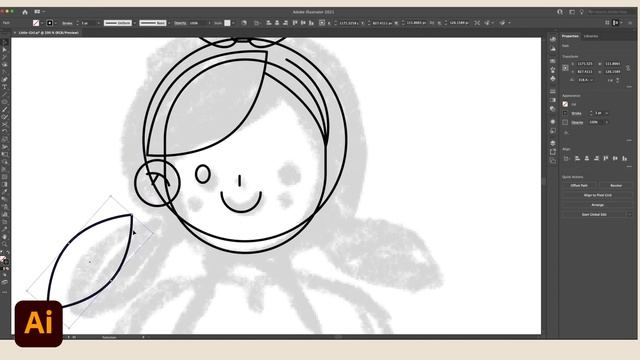The image size is (640, 360).
Task: Click last distribute icon in Properties Align section
Action: pos(624,158)
